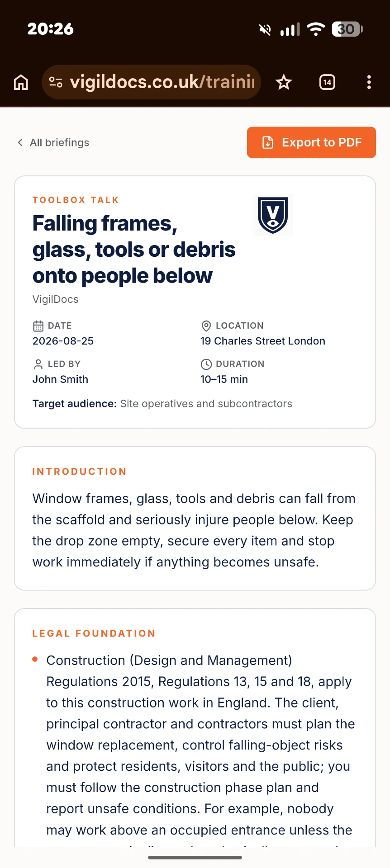
Task: Tap the Introduction section heading
Action: [79, 472]
